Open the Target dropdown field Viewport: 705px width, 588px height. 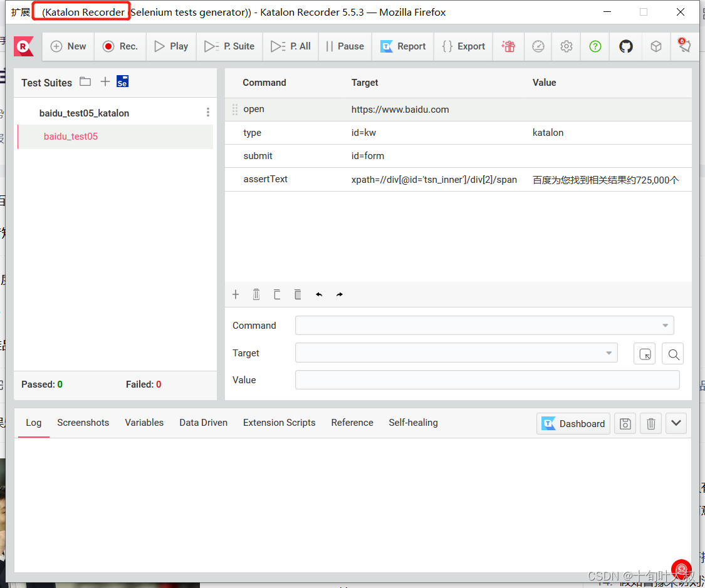point(456,353)
